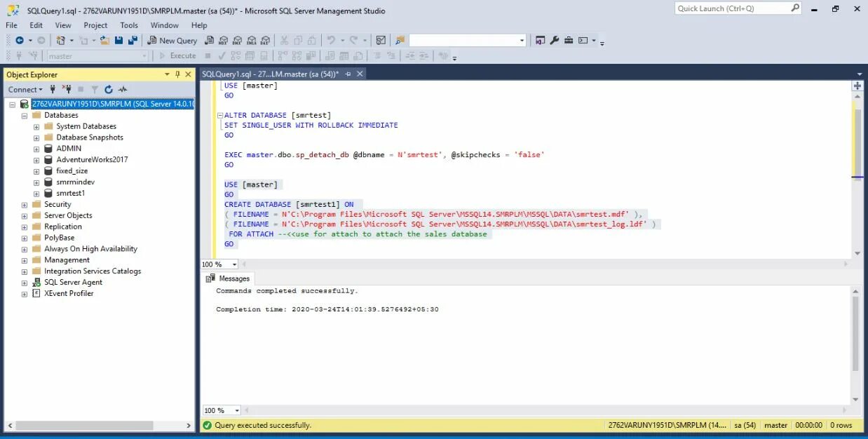Open the Find combo box dropdown in toolbar
The height and width of the screenshot is (439, 868).
coord(522,41)
